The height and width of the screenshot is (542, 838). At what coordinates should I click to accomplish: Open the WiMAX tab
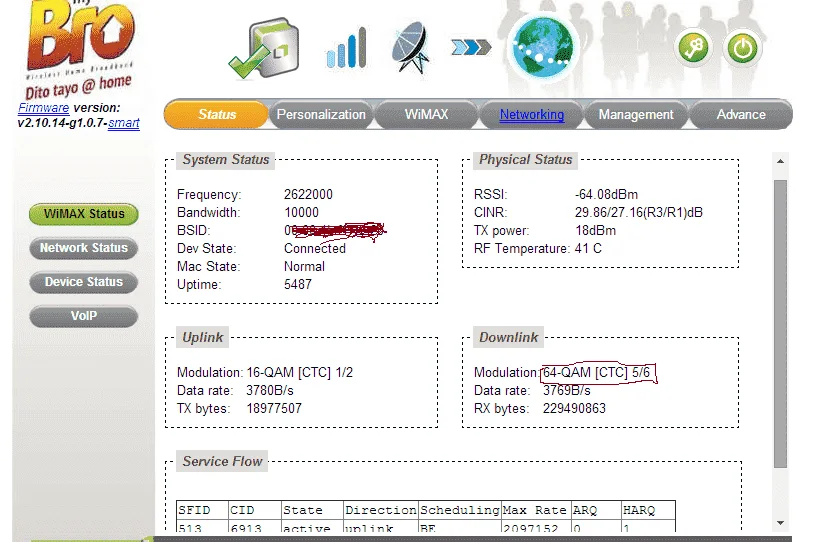pyautogui.click(x=426, y=114)
